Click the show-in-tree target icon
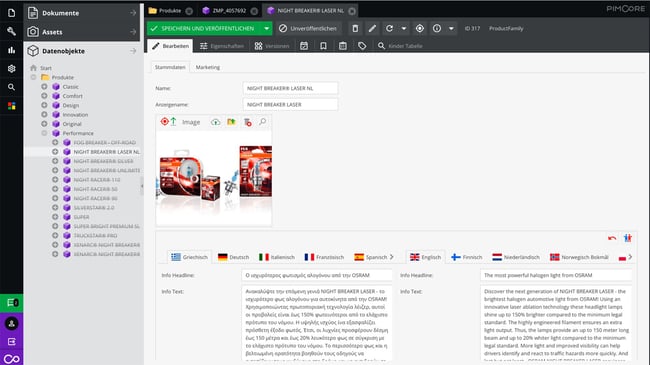 click(420, 29)
